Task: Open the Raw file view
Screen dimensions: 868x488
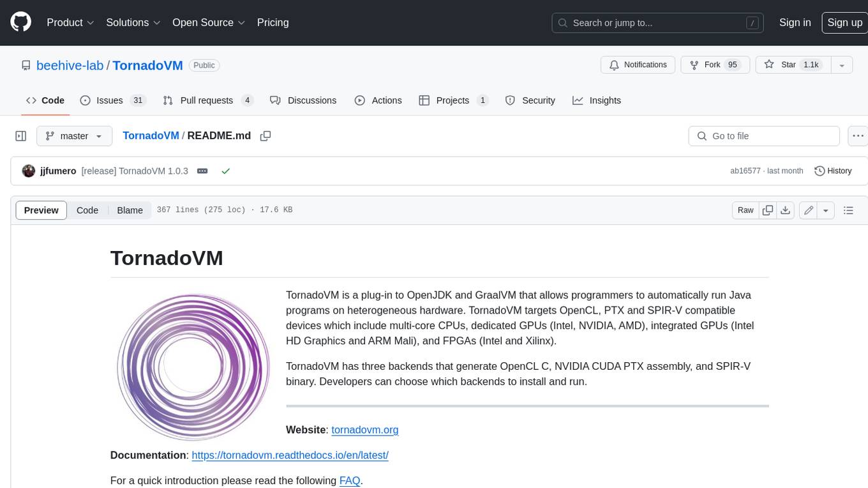Action: coord(745,210)
